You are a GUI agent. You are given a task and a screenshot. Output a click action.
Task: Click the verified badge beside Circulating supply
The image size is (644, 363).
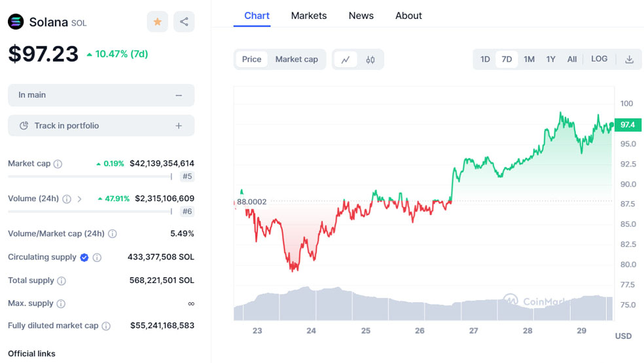coord(84,258)
